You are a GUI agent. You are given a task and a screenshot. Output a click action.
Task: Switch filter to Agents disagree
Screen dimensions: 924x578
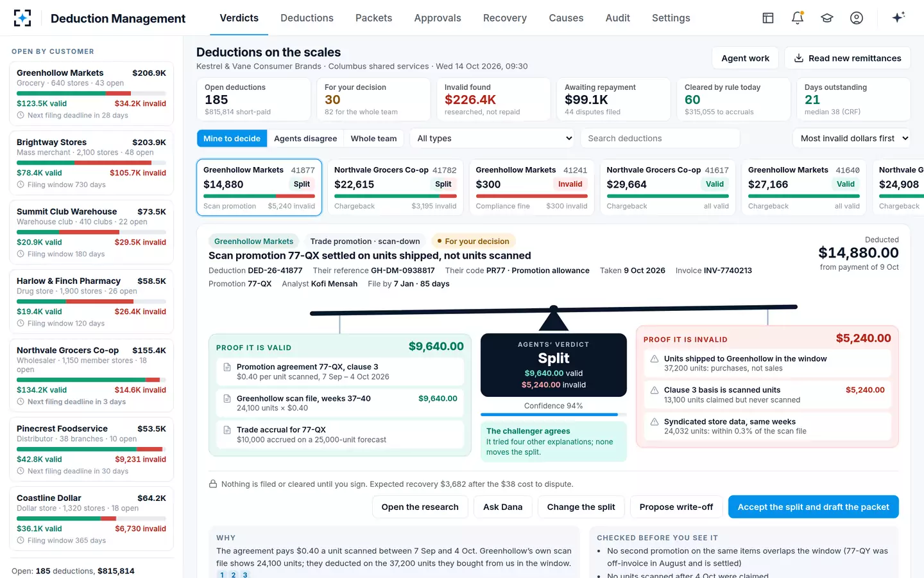click(305, 138)
